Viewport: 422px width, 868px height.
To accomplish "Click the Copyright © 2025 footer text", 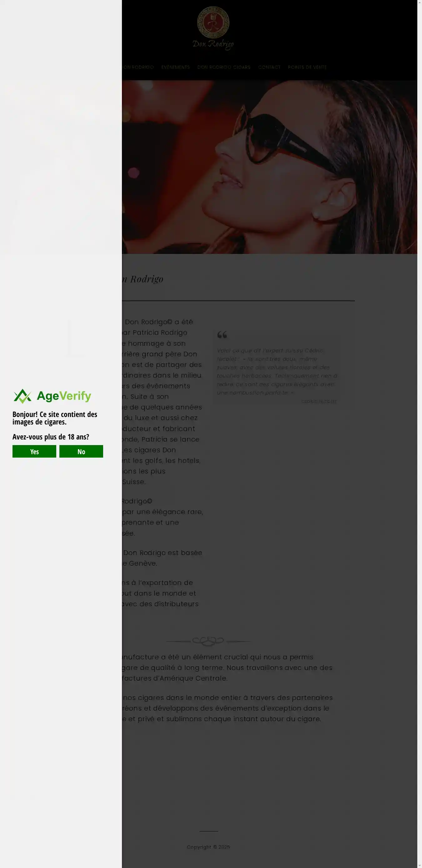I will [x=208, y=847].
